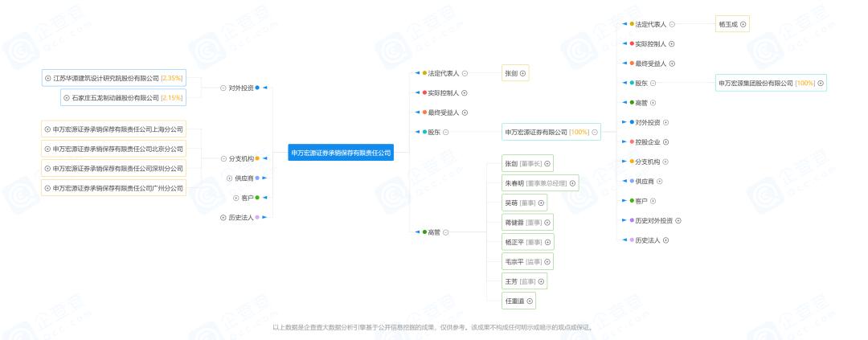Screen dimensions: 868x340
Task: Click the name 申万宏源证券承销保荐有限责任公司上海分公司
Action: [118, 129]
